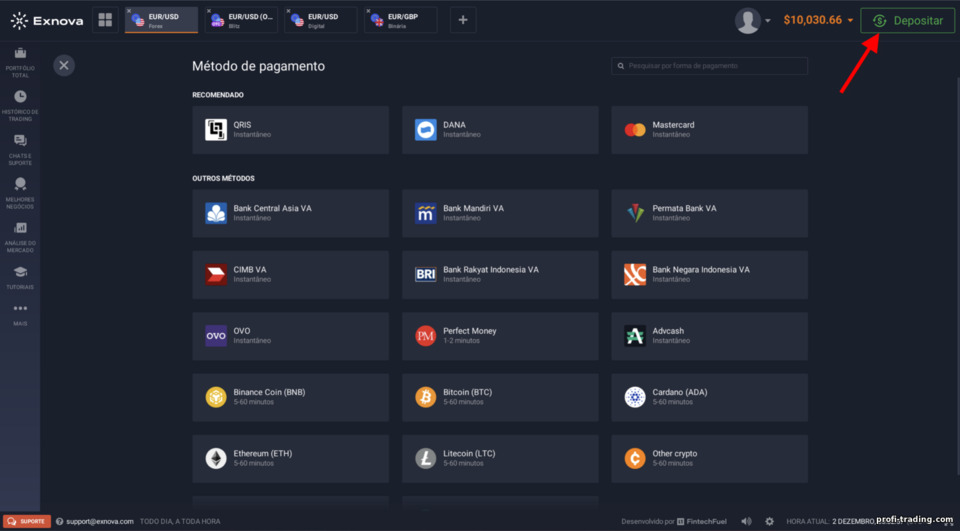Select the DANA payment method
The height and width of the screenshot is (531, 960).
500,130
